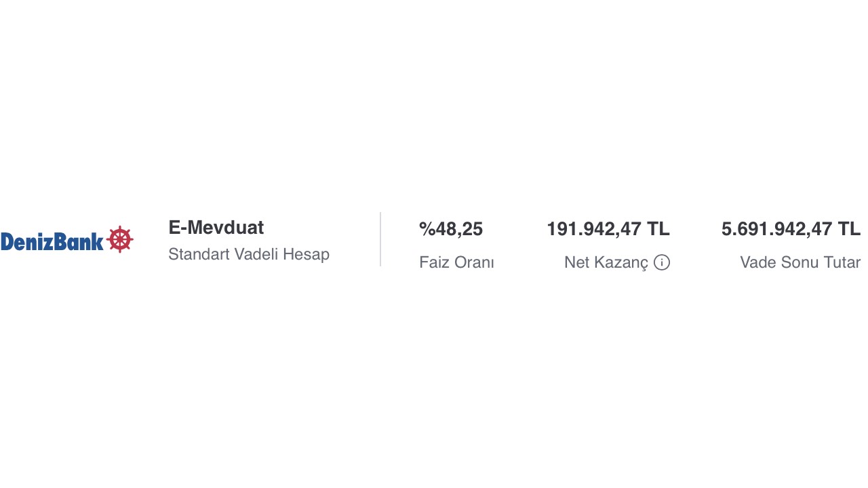Click the red ship wheel emblem

tap(120, 239)
